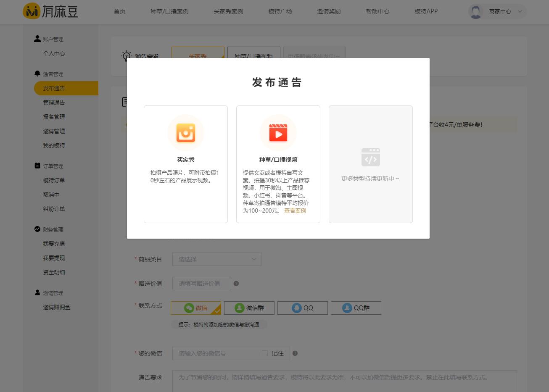Click the QQ penguin icon
The image size is (549, 392).
coord(296,308)
